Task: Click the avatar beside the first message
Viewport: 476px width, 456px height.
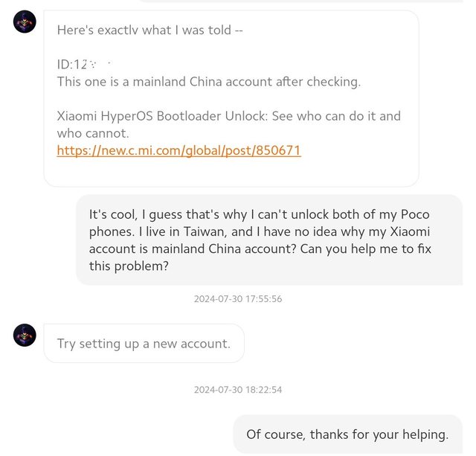Action: coord(25,22)
